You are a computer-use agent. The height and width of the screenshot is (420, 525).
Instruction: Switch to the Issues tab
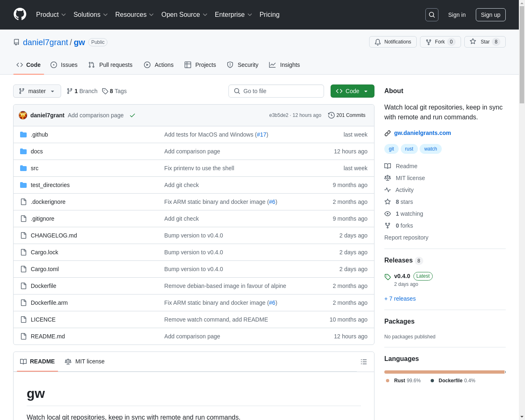64,65
